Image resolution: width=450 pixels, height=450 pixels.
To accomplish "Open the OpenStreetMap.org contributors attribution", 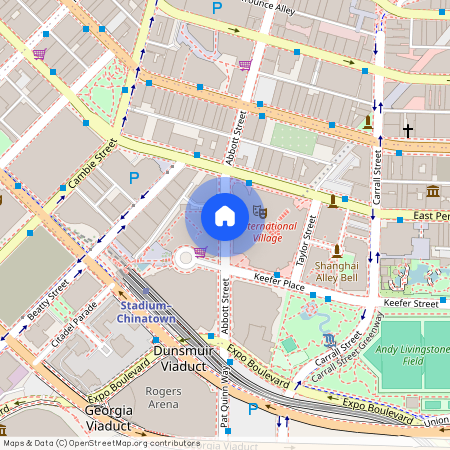I will pyautogui.click(x=135, y=443).
